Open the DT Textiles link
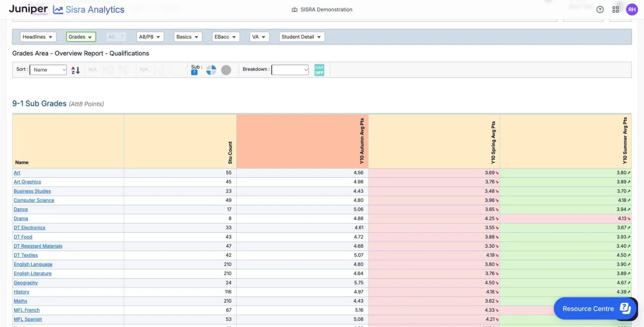644x327 pixels. coord(25,255)
